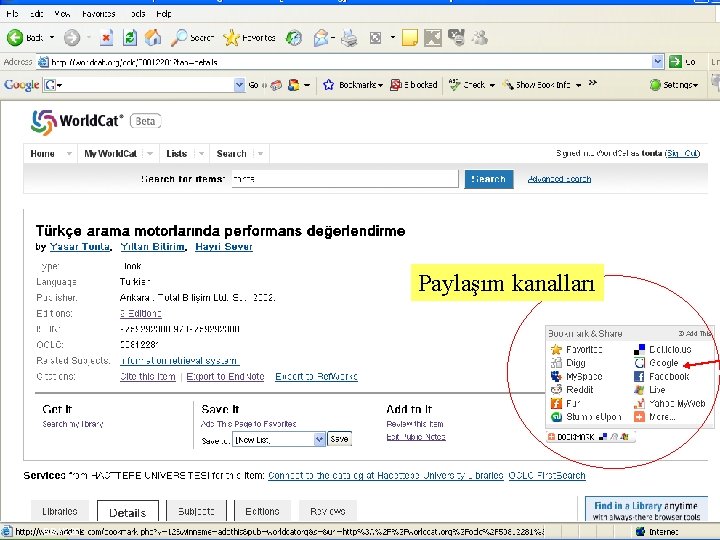Viewport: 720px width, 540px height.
Task: Click the blue Search button
Action: coord(489,179)
